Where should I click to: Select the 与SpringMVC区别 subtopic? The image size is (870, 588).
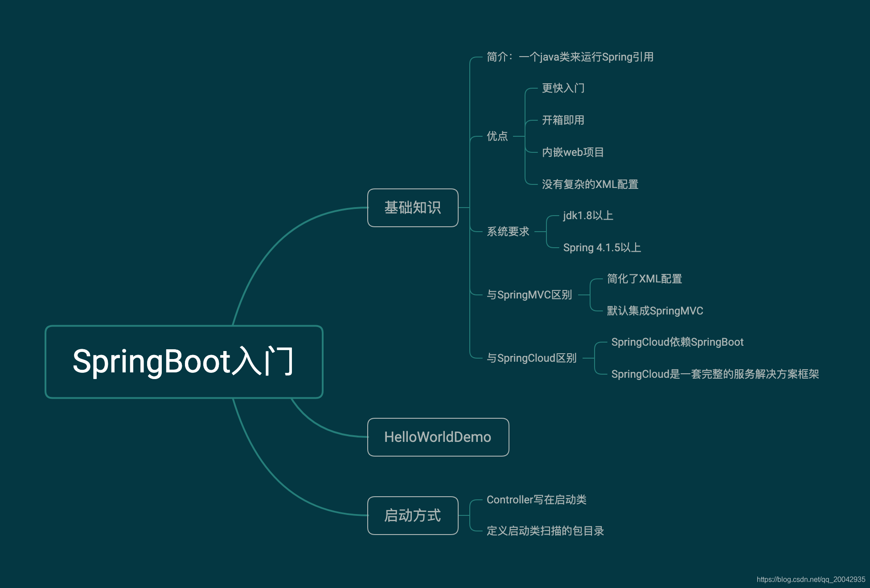[529, 295]
